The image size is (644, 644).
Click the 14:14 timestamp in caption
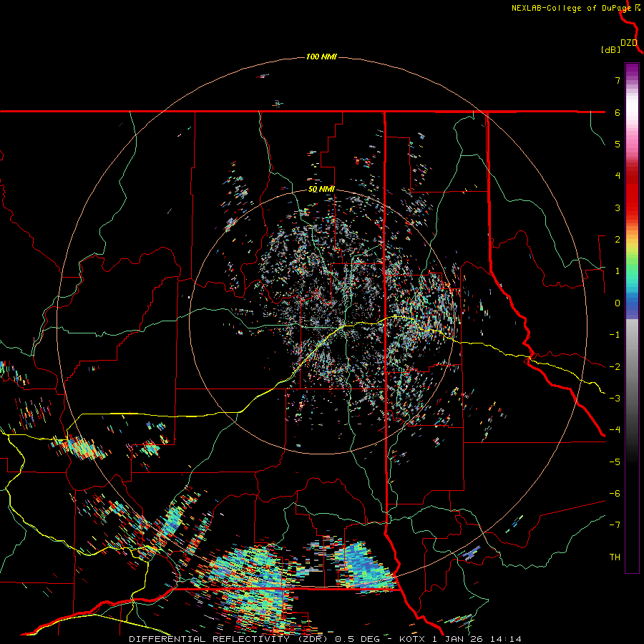click(507, 639)
